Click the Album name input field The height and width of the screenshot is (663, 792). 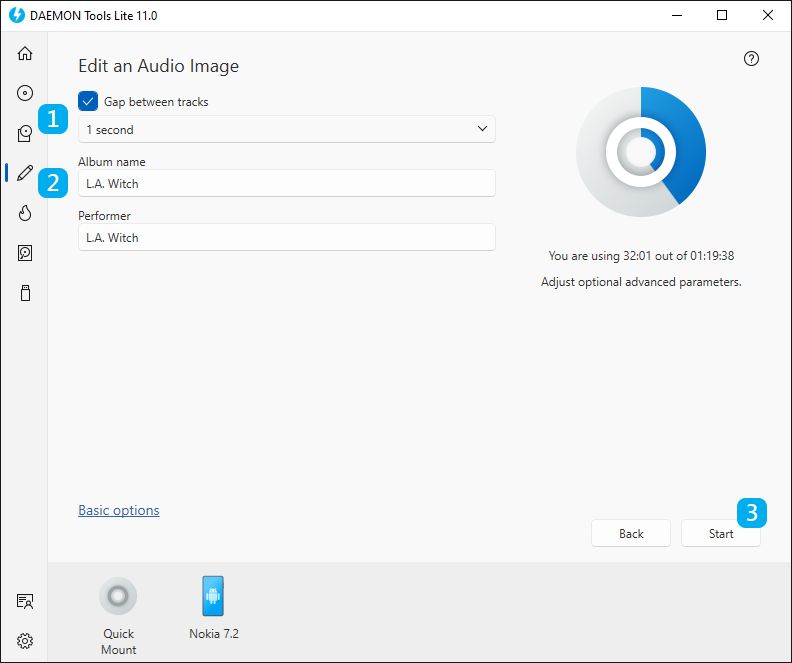coord(286,183)
